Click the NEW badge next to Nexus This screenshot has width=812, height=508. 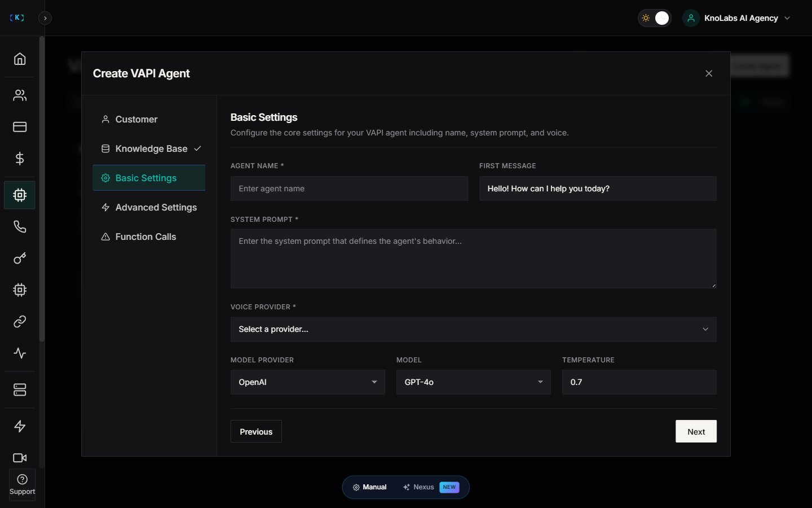point(449,487)
